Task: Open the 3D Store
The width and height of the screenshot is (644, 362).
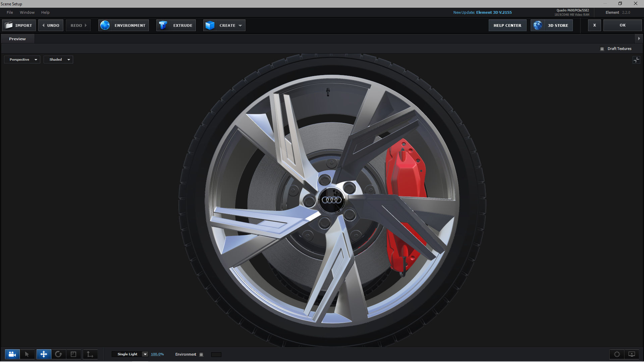Action: tap(551, 25)
